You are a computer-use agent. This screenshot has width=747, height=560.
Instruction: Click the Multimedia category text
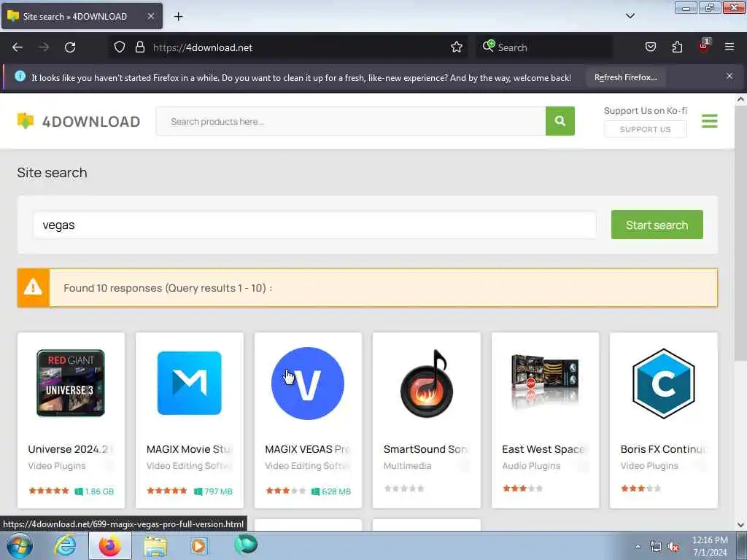407,466
